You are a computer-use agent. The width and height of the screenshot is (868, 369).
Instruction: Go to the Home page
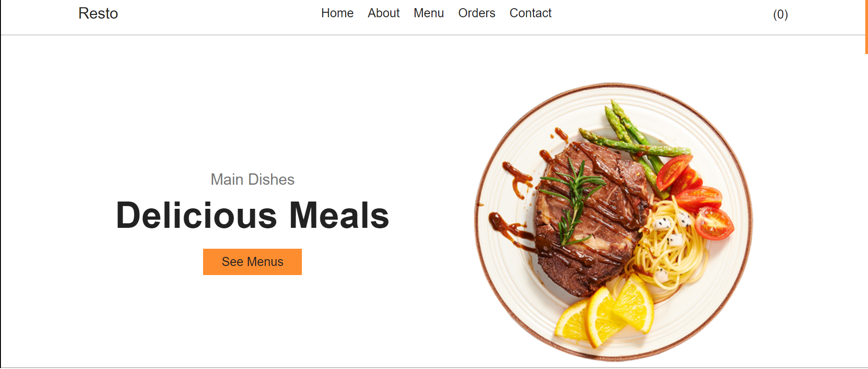click(337, 13)
